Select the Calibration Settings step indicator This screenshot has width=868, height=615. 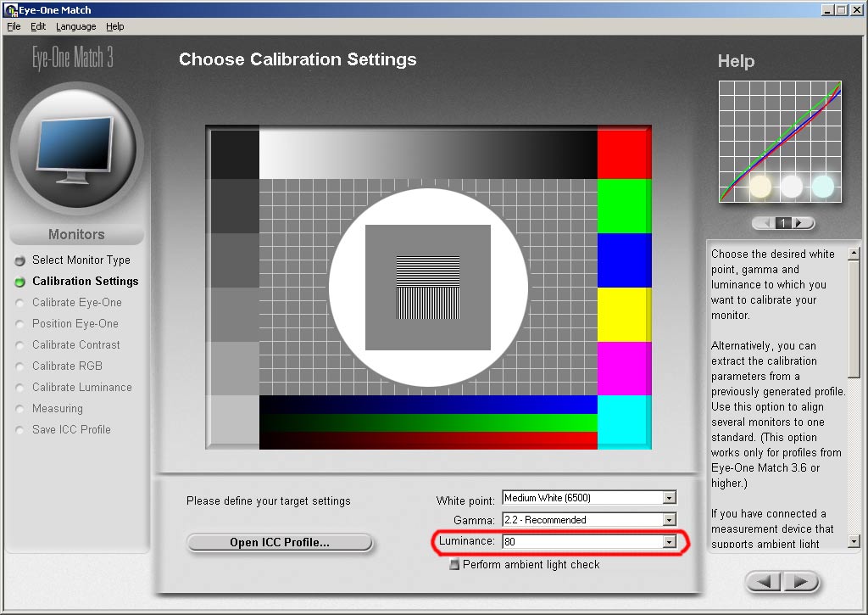20,282
